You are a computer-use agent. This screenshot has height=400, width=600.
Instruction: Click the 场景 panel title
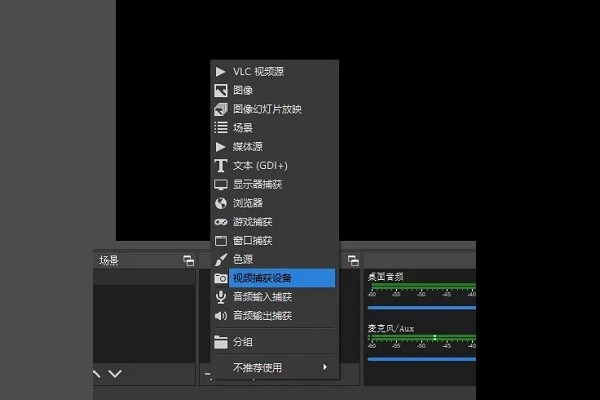pyautogui.click(x=109, y=261)
